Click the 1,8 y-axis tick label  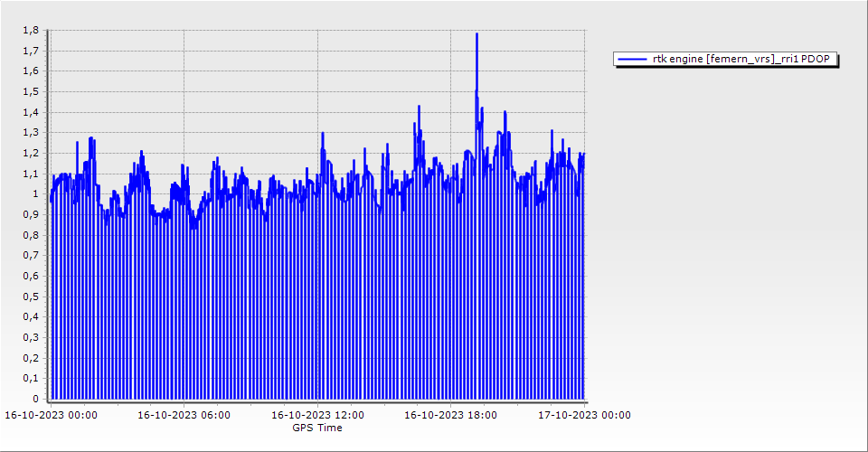click(30, 30)
